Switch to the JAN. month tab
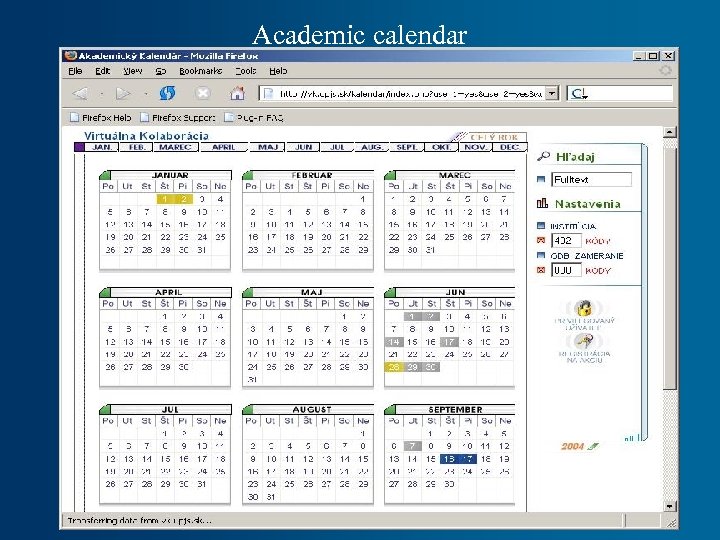720x540 pixels. click(102, 147)
